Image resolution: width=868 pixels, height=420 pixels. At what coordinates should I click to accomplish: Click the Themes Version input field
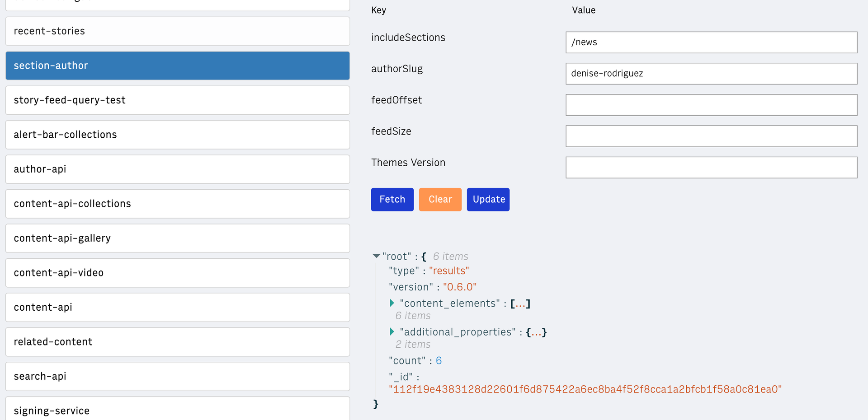click(711, 168)
